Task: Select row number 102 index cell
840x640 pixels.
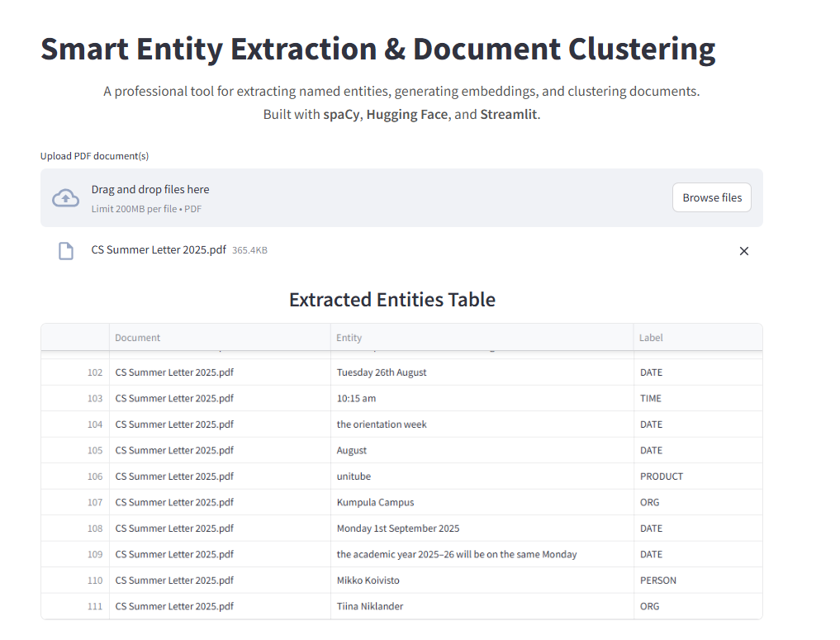Action: pos(75,372)
